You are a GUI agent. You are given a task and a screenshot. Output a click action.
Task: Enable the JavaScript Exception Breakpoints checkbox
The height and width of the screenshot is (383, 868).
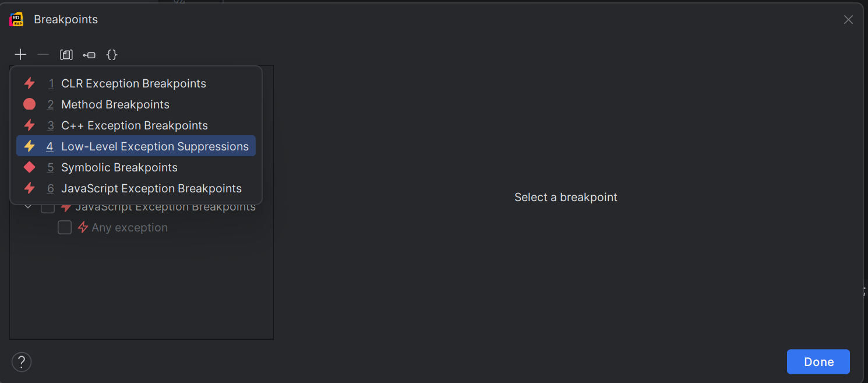[48, 207]
